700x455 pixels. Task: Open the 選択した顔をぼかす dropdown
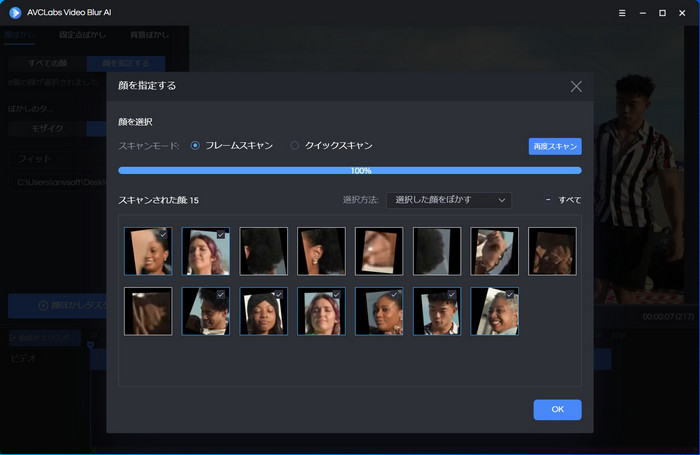coord(449,200)
